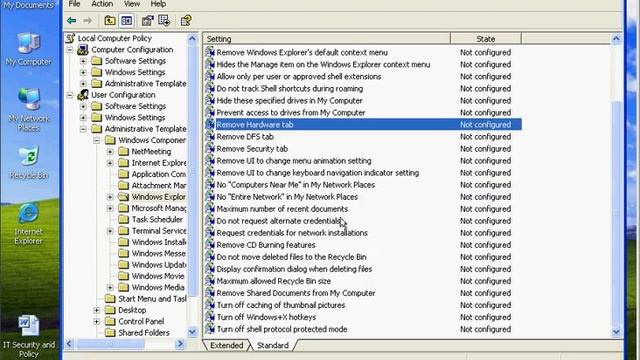The height and width of the screenshot is (360, 640).
Task: Select Windows Media tree item
Action: point(158,287)
